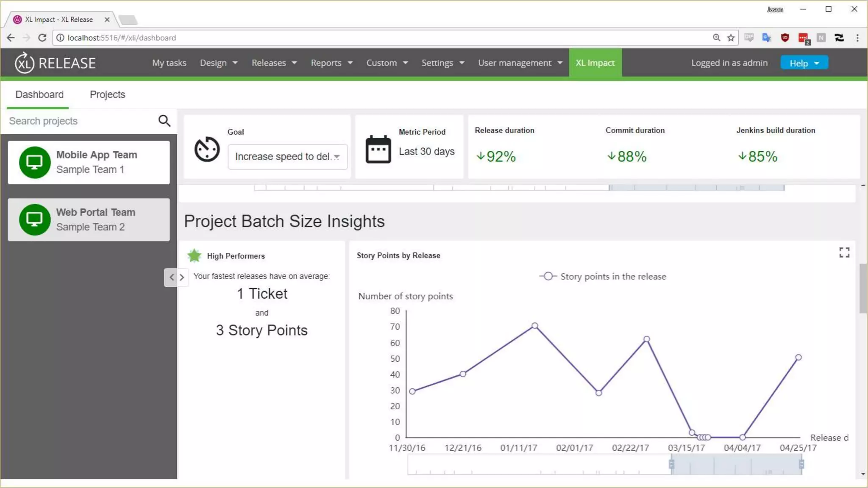
Task: Click the Goal stopwatch icon
Action: [207, 149]
